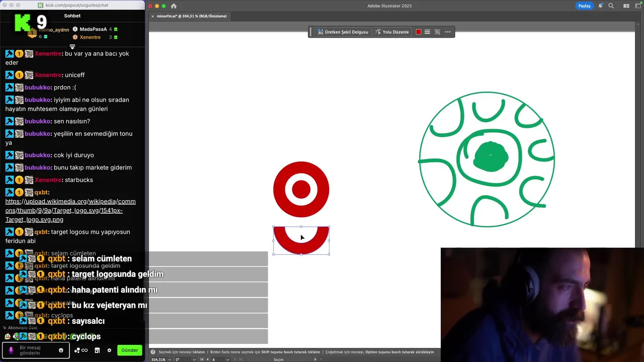
Task: Click bubukko on the prdon message
Action: [x=38, y=87]
